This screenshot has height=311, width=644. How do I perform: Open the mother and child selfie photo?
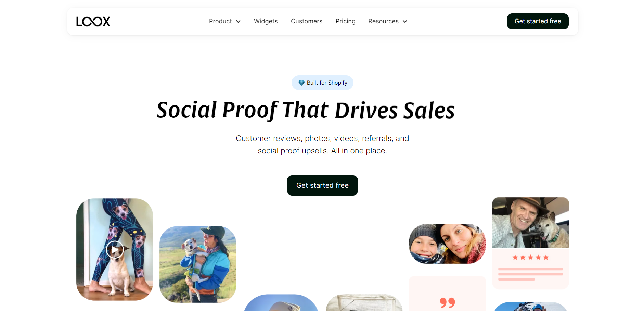(x=447, y=244)
